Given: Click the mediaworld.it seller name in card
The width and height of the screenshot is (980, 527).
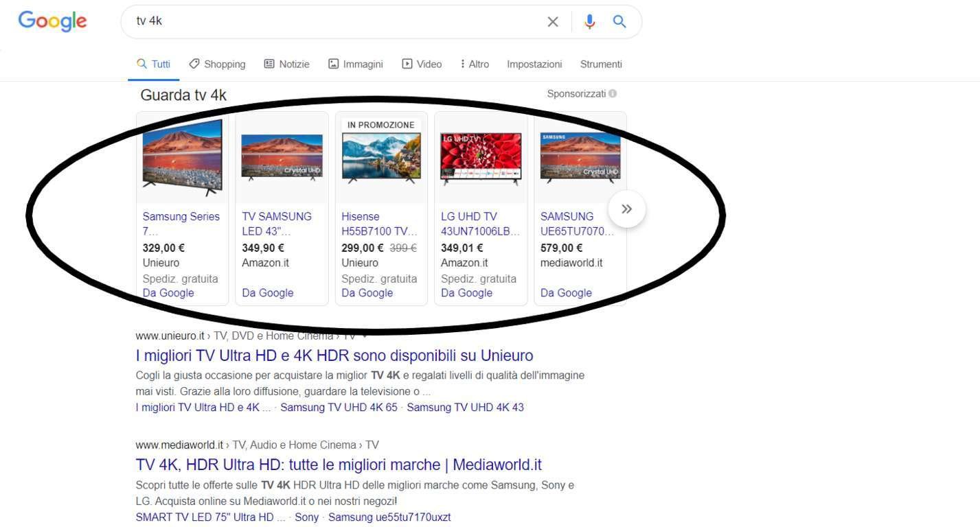Looking at the screenshot, I should tap(571, 263).
